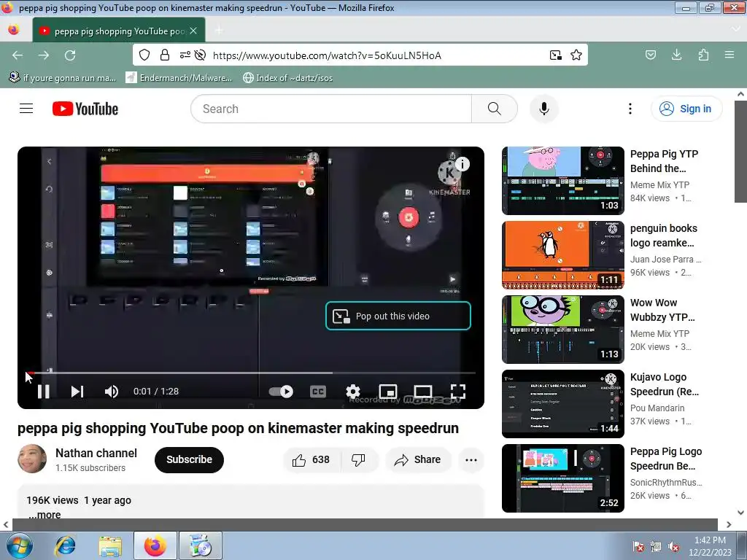Expand description with ...more
Viewport: 747px width, 560px height.
tap(44, 515)
